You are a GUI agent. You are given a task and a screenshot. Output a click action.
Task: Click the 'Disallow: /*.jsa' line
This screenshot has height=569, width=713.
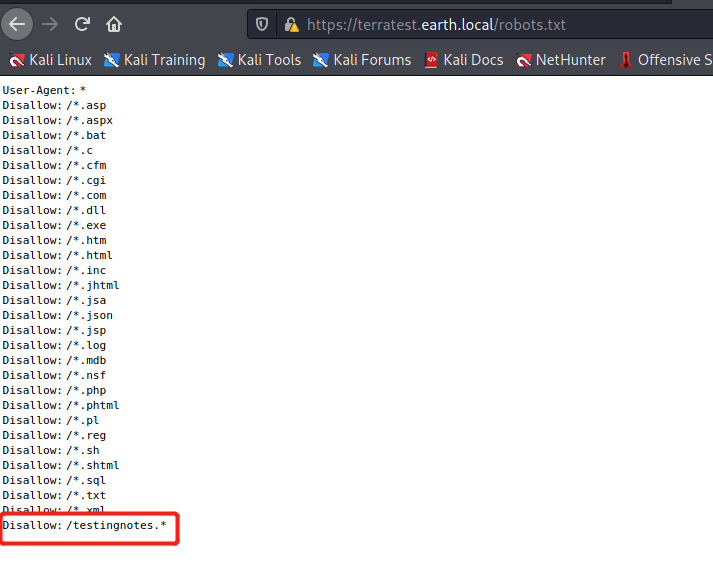point(54,301)
